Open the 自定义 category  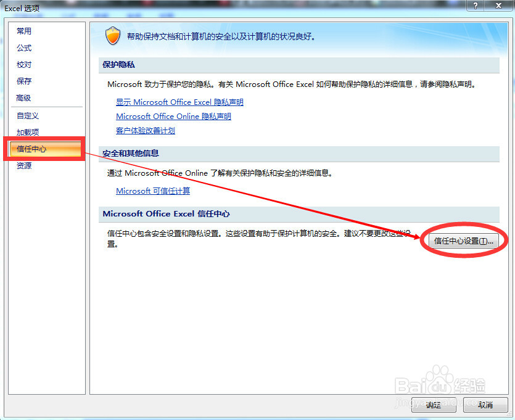click(28, 115)
